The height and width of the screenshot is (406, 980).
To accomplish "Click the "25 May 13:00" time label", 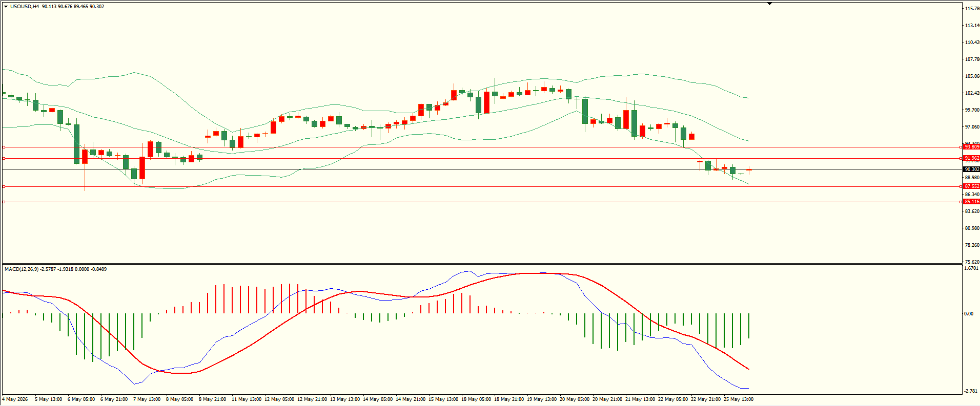I will (x=739, y=399).
